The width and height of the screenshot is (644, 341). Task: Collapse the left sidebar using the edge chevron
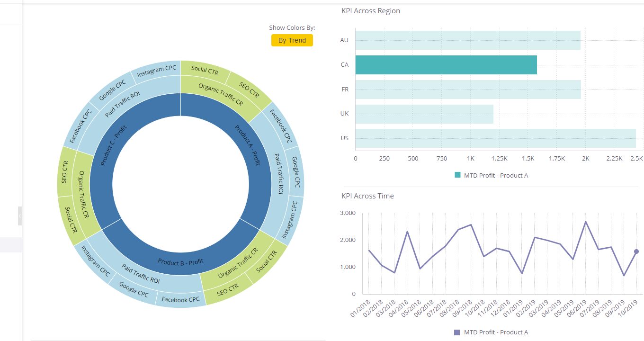coord(19,215)
